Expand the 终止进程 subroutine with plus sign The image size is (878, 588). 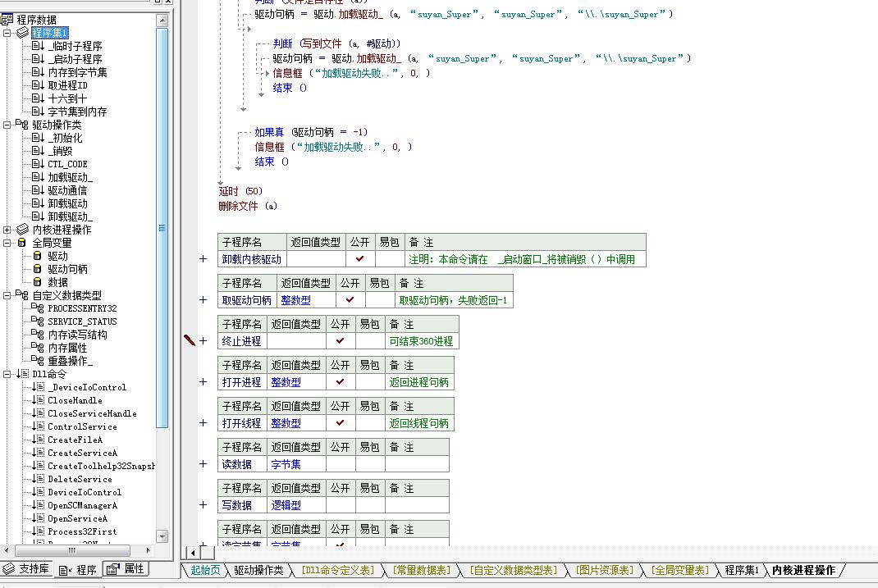203,340
